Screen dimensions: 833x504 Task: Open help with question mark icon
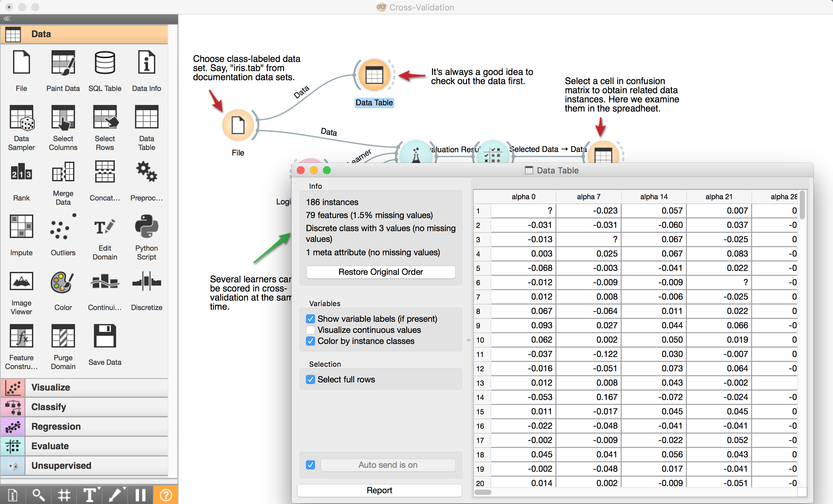click(x=166, y=495)
